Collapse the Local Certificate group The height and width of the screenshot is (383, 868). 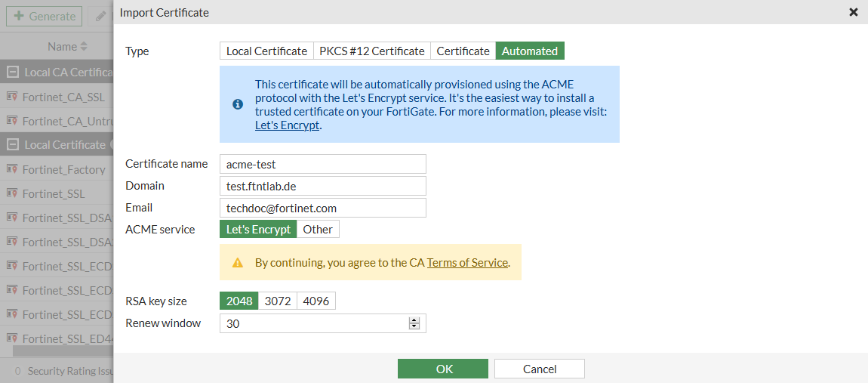(x=12, y=144)
